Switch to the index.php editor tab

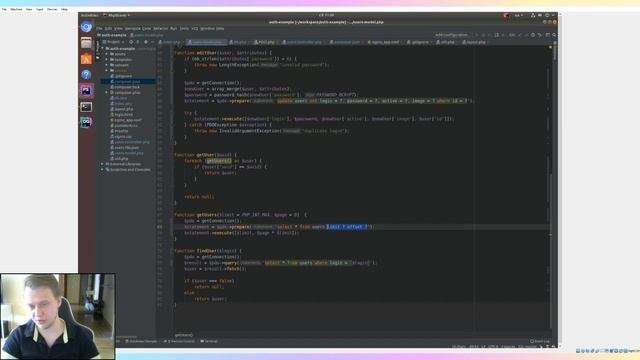click(x=171, y=42)
